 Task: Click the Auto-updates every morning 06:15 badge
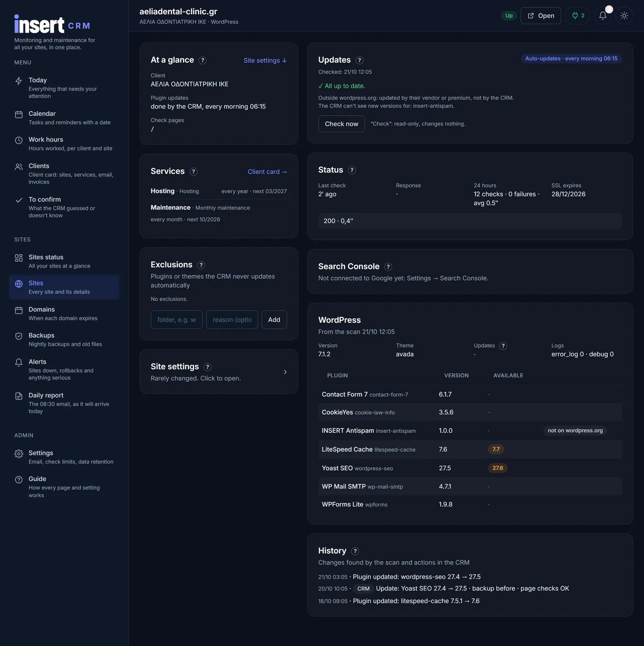click(x=571, y=59)
